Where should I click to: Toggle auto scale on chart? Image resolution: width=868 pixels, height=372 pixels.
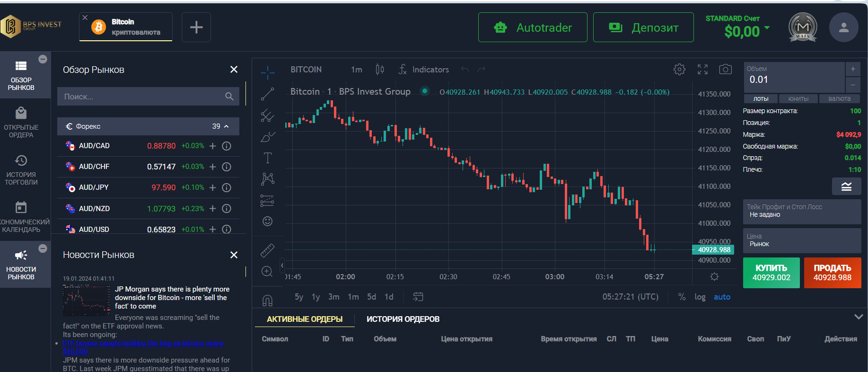coord(722,297)
